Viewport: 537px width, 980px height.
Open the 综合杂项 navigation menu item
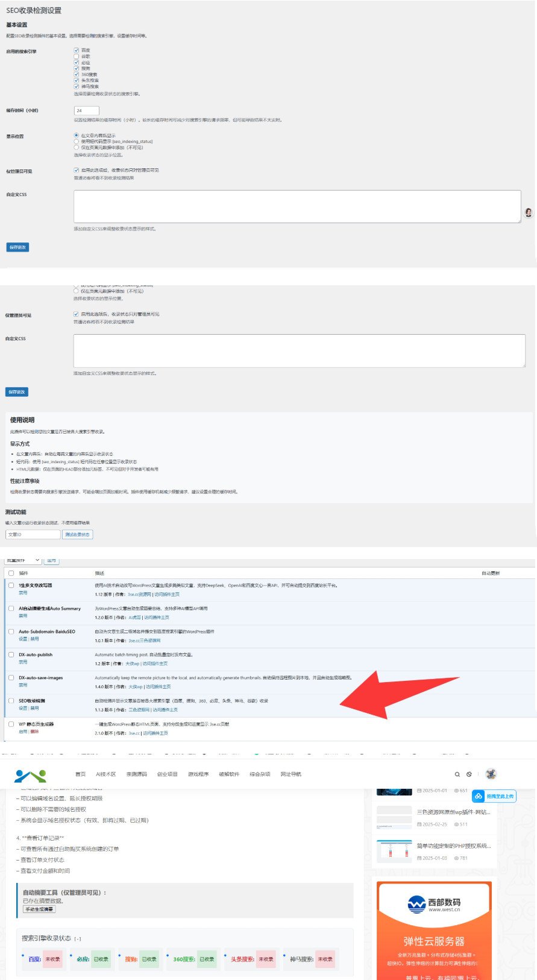point(259,774)
